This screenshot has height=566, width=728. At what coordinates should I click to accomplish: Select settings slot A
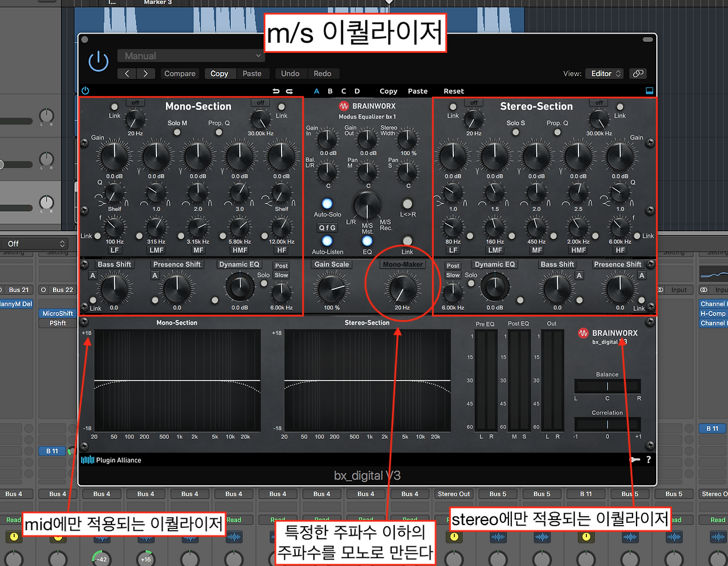click(317, 91)
